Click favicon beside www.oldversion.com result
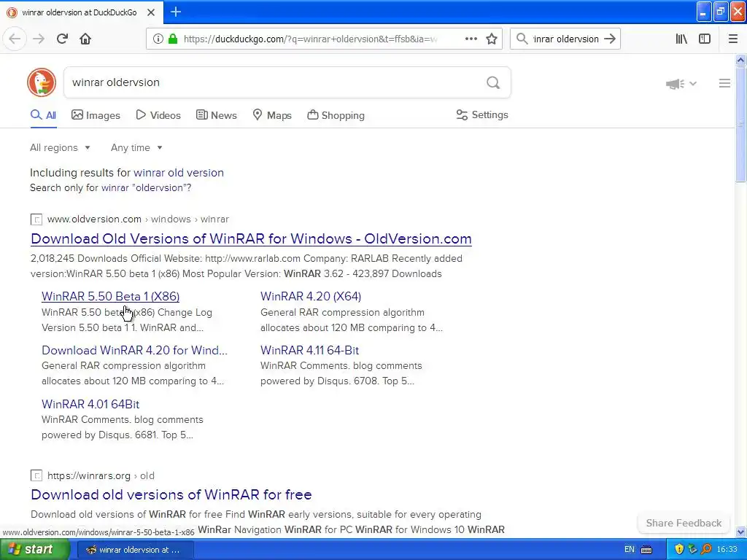Image resolution: width=747 pixels, height=560 pixels. 36,219
